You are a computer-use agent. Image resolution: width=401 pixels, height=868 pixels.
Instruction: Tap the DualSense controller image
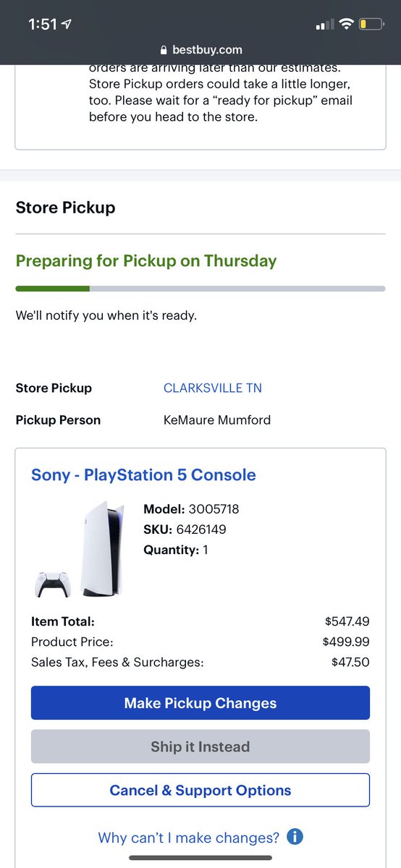[51, 584]
